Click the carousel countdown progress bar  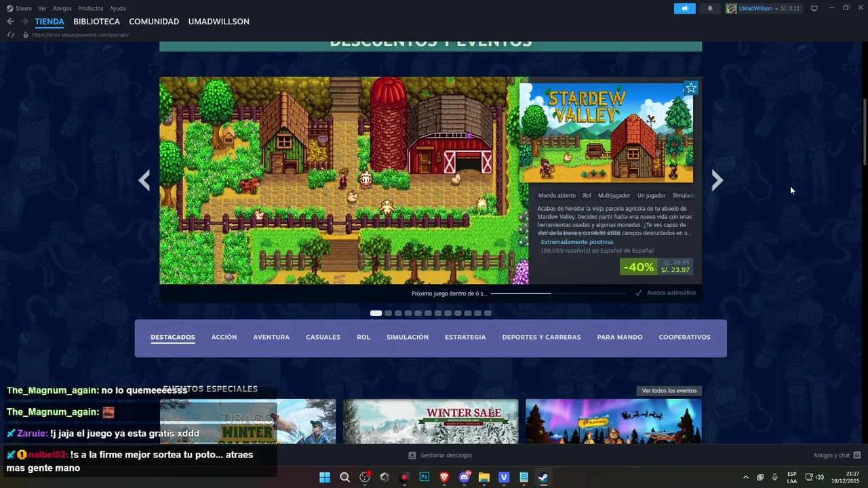(558, 293)
